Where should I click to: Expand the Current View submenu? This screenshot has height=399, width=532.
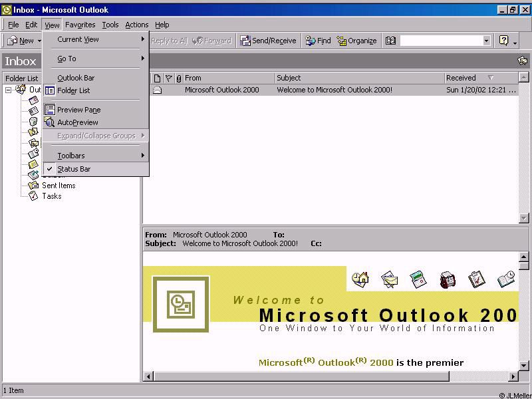[96, 39]
